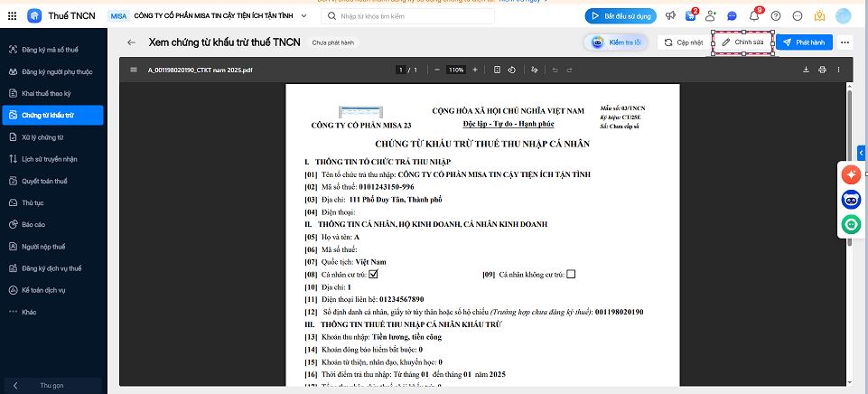The image size is (868, 394).
Task: Open the shopping cart with 2 badge
Action: pyautogui.click(x=690, y=15)
